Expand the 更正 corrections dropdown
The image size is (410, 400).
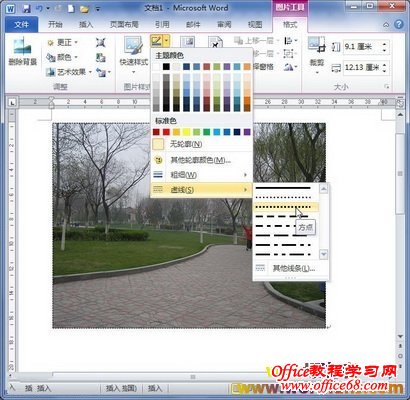click(76, 42)
